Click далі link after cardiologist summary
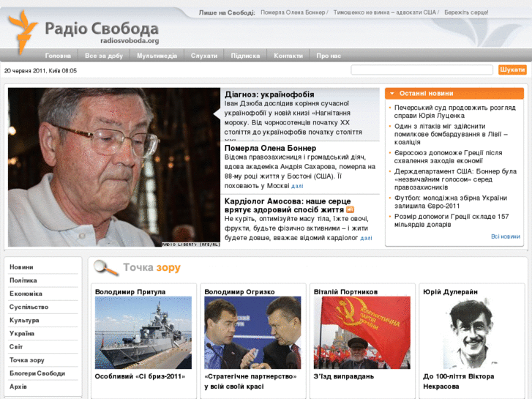The width and height of the screenshot is (532, 399). pyautogui.click(x=366, y=239)
